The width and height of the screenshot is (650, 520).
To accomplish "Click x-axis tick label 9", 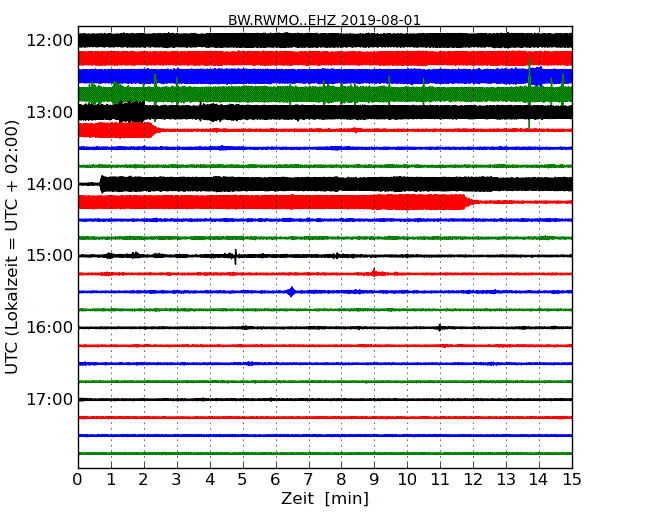I will [x=374, y=479].
